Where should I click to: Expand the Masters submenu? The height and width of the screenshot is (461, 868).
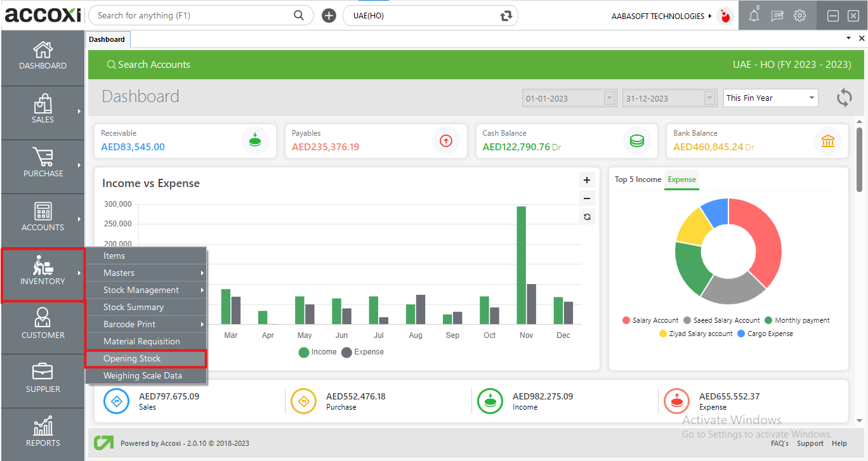[145, 273]
